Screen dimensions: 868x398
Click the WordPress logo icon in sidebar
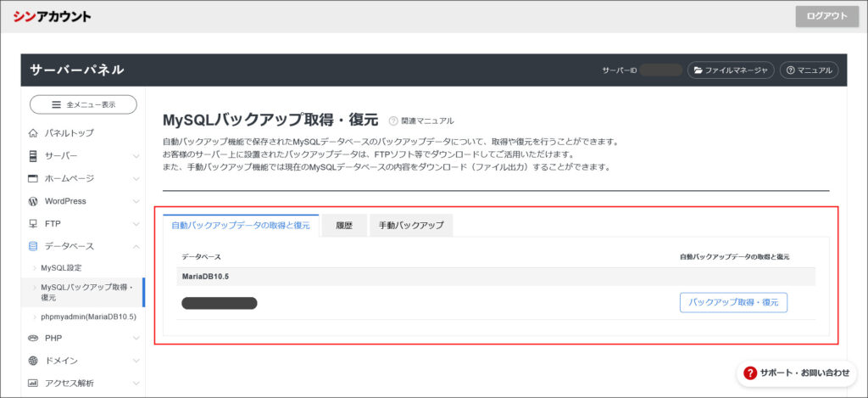(33, 201)
